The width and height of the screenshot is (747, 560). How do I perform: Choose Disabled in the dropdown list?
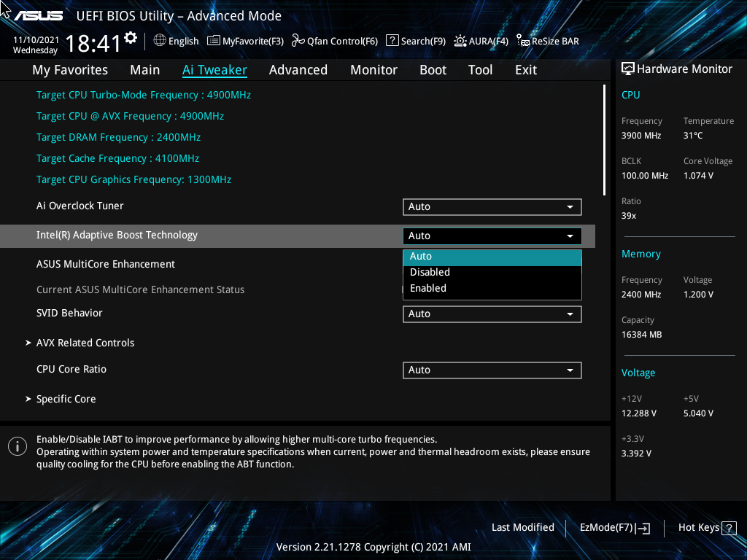(x=492, y=273)
